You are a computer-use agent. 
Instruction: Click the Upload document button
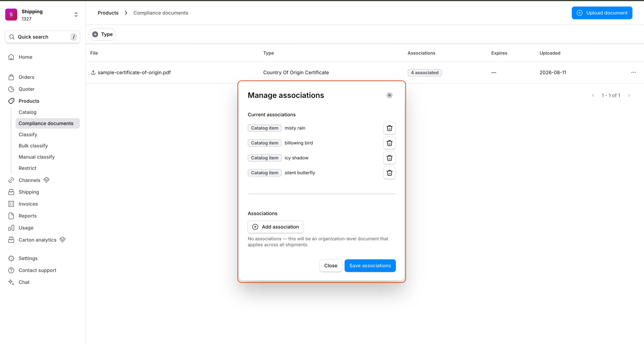pyautogui.click(x=602, y=13)
